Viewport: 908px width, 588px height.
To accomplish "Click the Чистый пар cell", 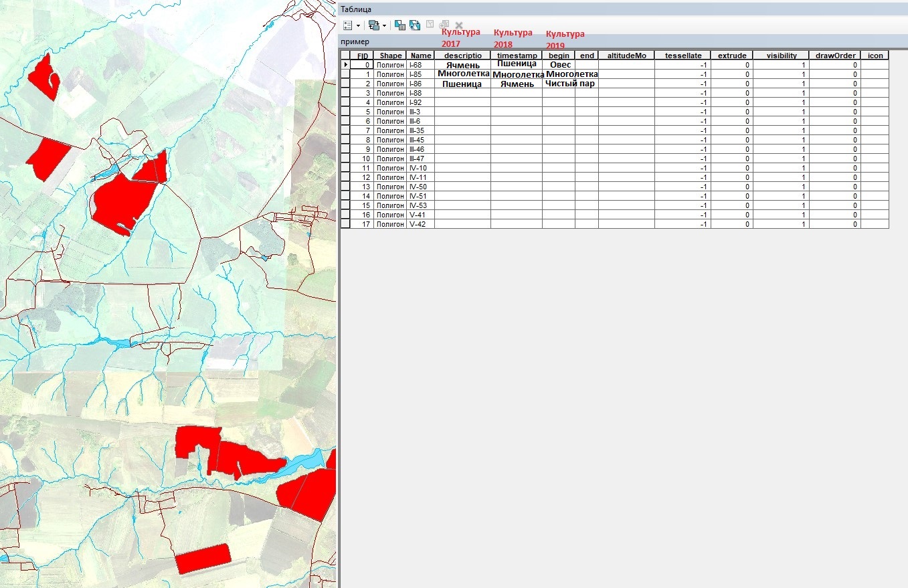I will coord(569,84).
